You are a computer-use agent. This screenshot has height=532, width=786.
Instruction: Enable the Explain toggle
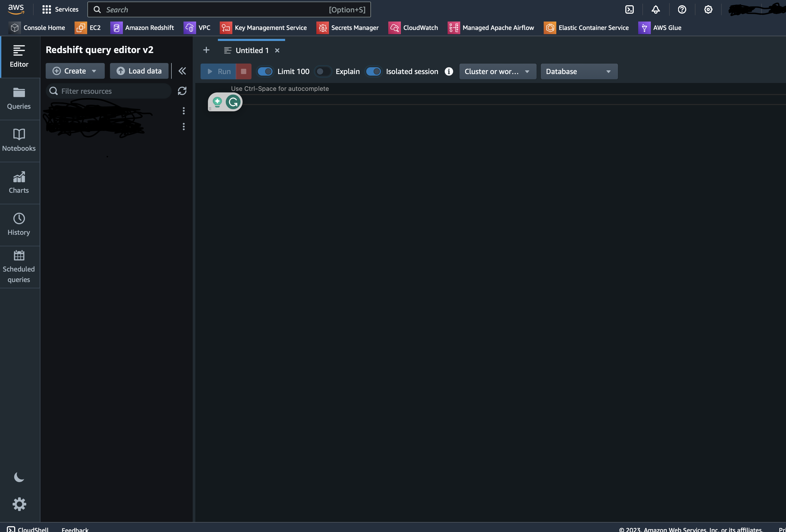pyautogui.click(x=323, y=71)
